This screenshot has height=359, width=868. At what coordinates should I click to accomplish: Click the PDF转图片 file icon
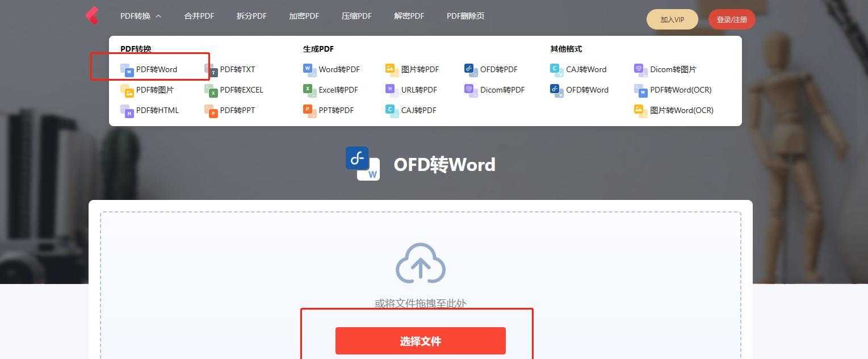point(127,90)
